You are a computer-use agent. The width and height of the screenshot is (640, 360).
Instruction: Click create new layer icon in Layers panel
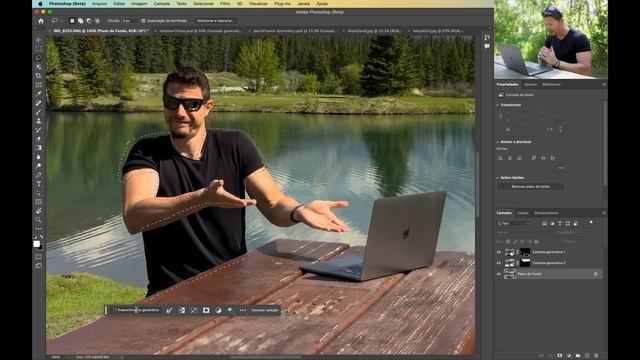click(587, 356)
